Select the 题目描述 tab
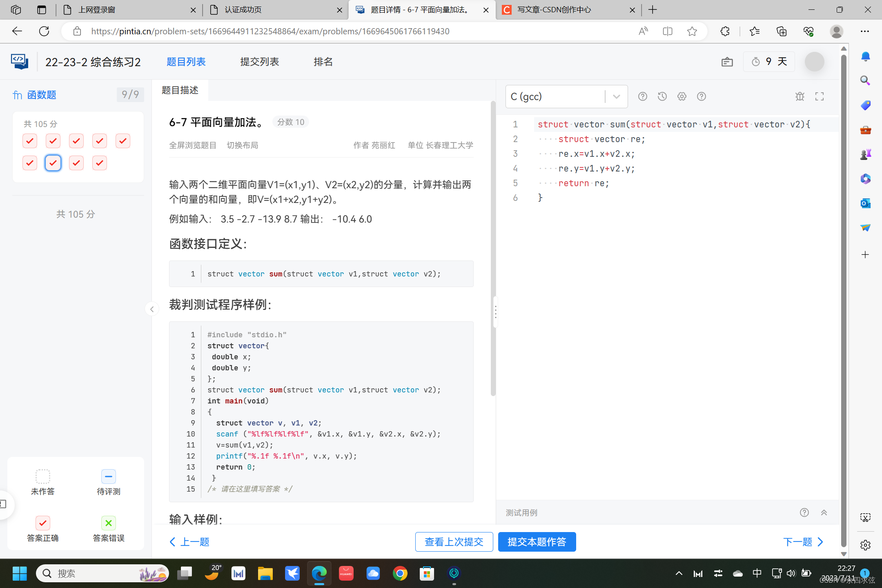The height and width of the screenshot is (588, 882). tap(180, 90)
